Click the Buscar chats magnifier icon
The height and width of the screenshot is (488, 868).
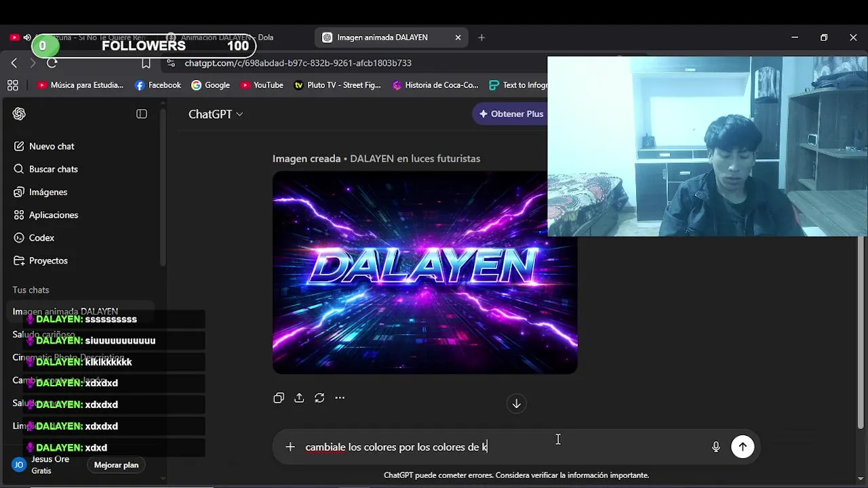[x=19, y=169]
